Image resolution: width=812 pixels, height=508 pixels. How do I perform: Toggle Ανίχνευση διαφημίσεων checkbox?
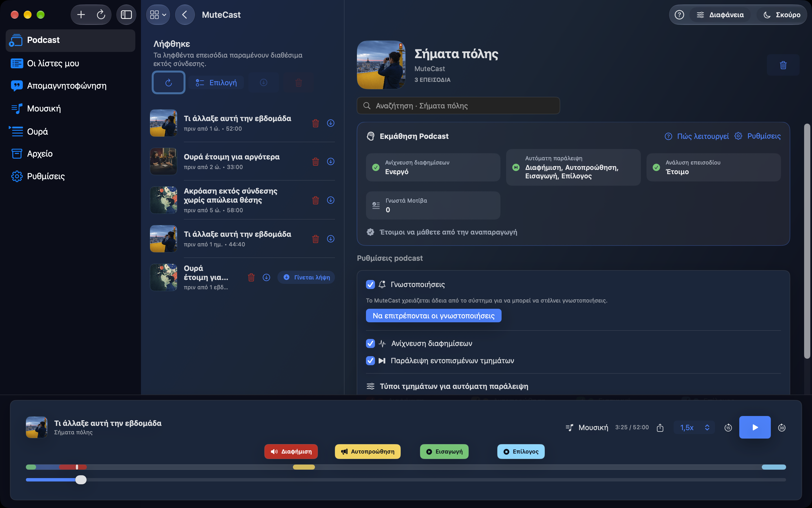pyautogui.click(x=370, y=343)
